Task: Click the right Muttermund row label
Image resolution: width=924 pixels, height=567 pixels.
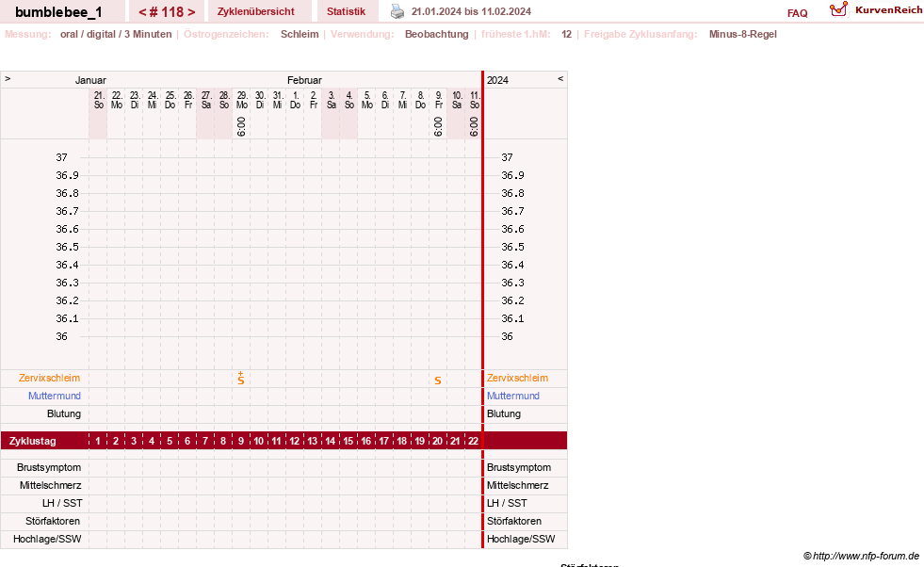Action: point(513,396)
